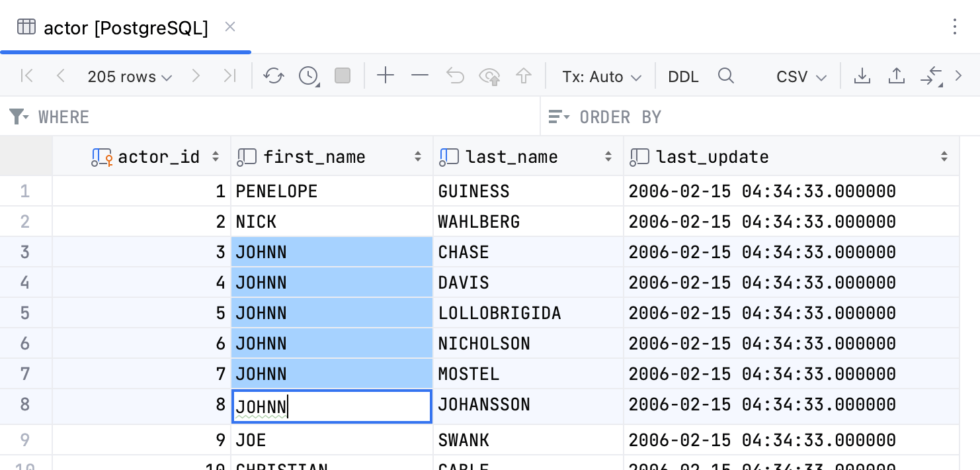Open the query history
The image size is (980, 470).
coord(308,75)
